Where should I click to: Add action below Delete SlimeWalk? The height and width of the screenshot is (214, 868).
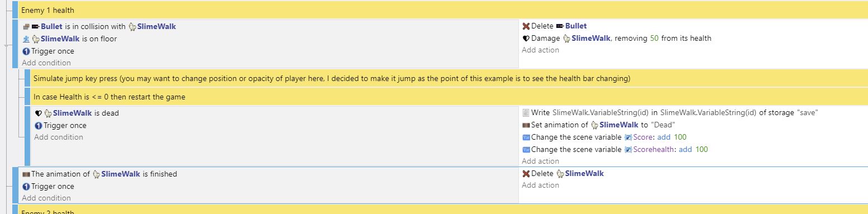click(x=540, y=186)
